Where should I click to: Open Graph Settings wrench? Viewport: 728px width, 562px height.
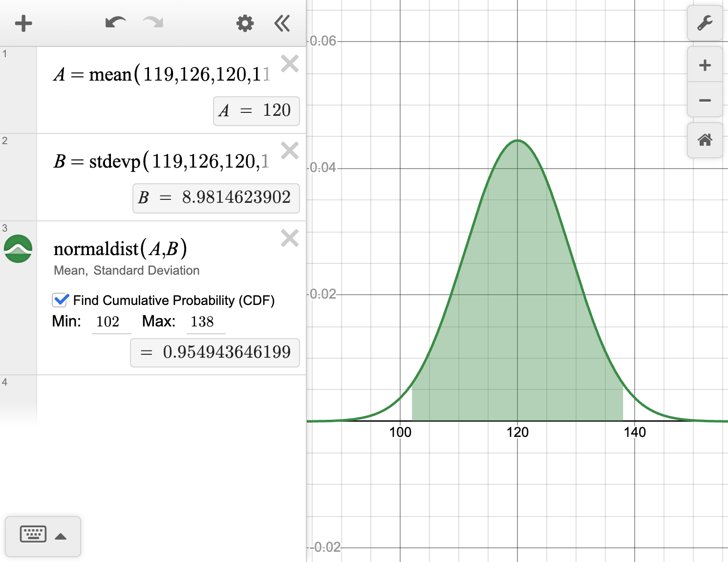pyautogui.click(x=705, y=23)
